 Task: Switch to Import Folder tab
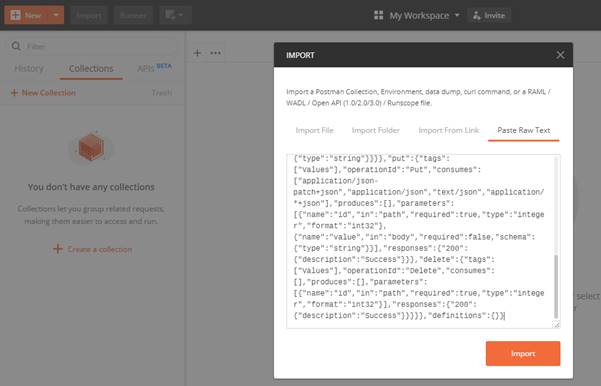coord(376,130)
